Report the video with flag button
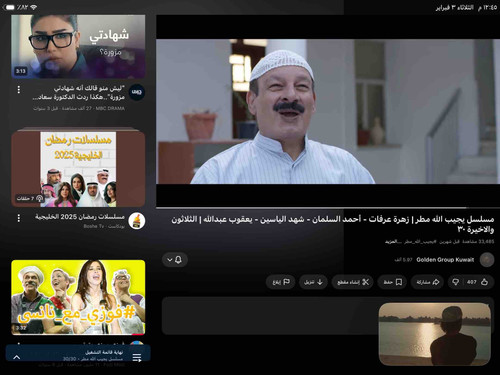The height and width of the screenshot is (375, 500). tap(281, 282)
